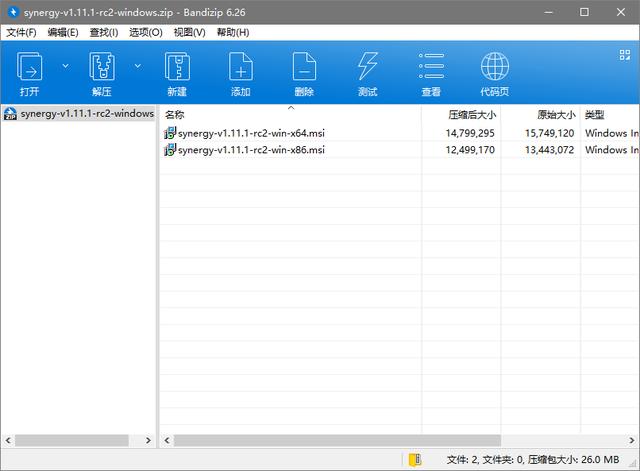The image size is (640, 471).
Task: Maximize the Bandizip window
Action: click(x=584, y=12)
